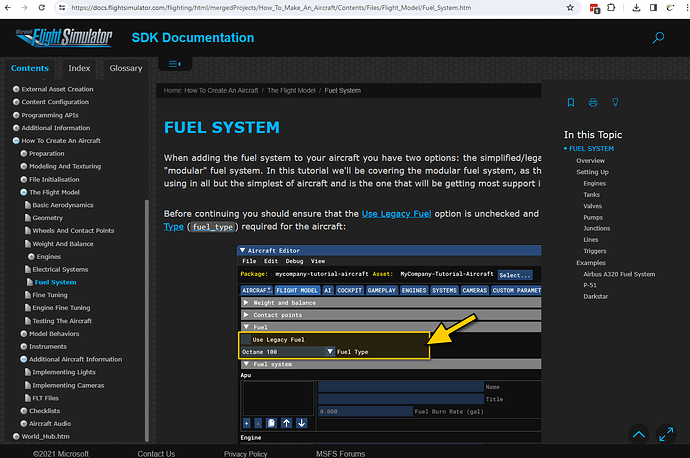The height and width of the screenshot is (458, 690).
Task: Click the browser profile icon
Action: click(670, 7)
